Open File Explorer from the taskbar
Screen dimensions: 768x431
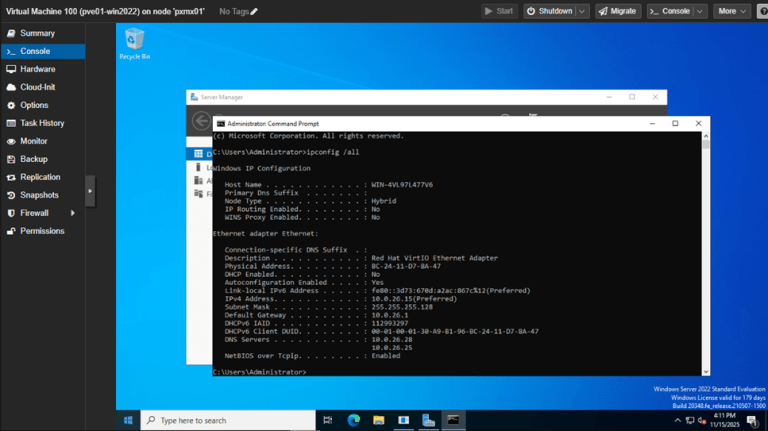pos(378,420)
